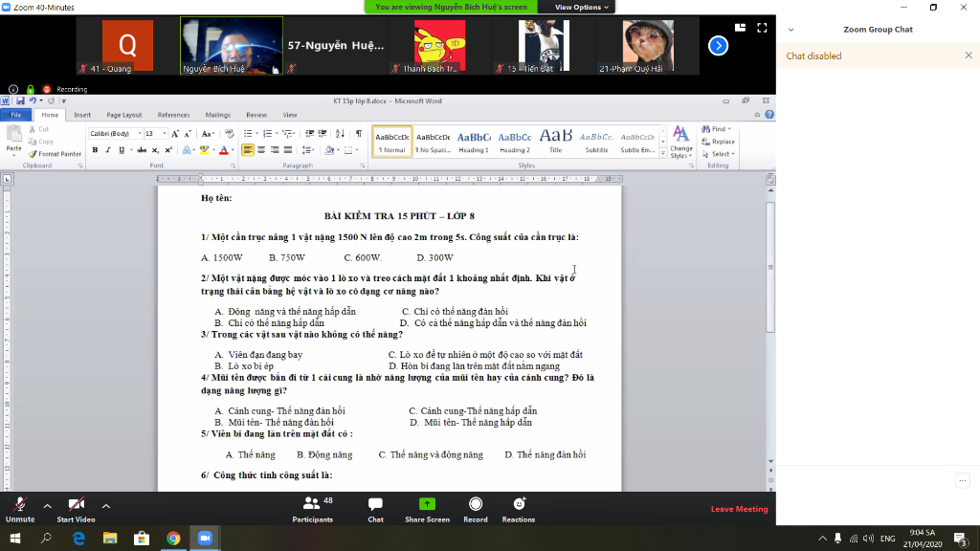
Task: Open the References ribbon tab
Action: [173, 115]
